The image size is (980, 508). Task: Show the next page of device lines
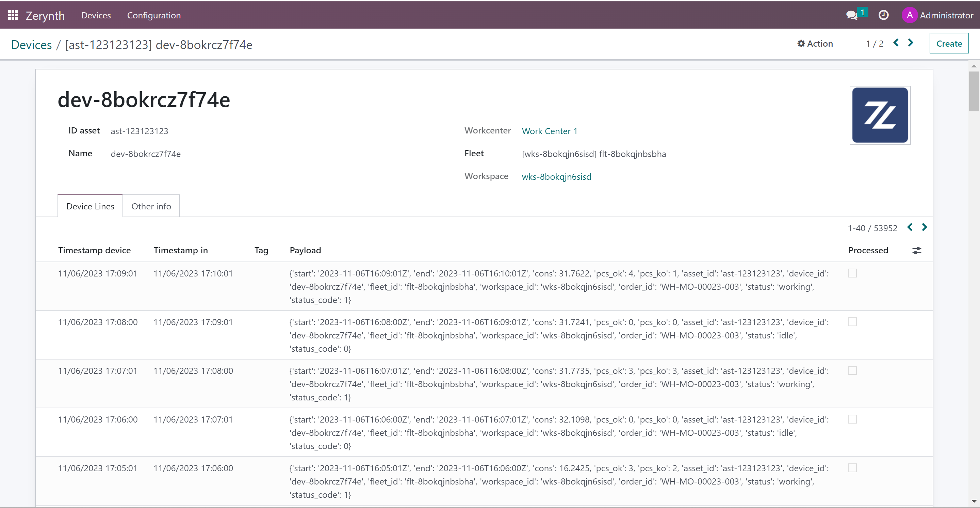click(925, 227)
